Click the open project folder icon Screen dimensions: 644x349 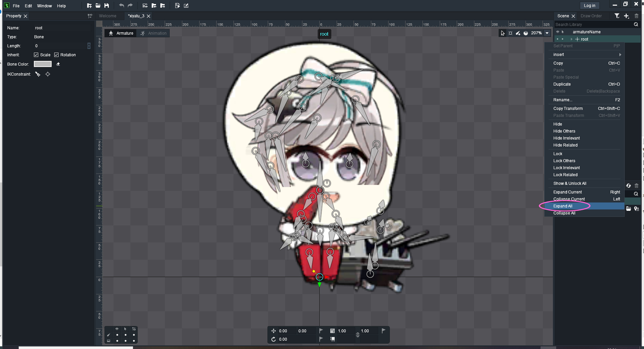click(98, 6)
